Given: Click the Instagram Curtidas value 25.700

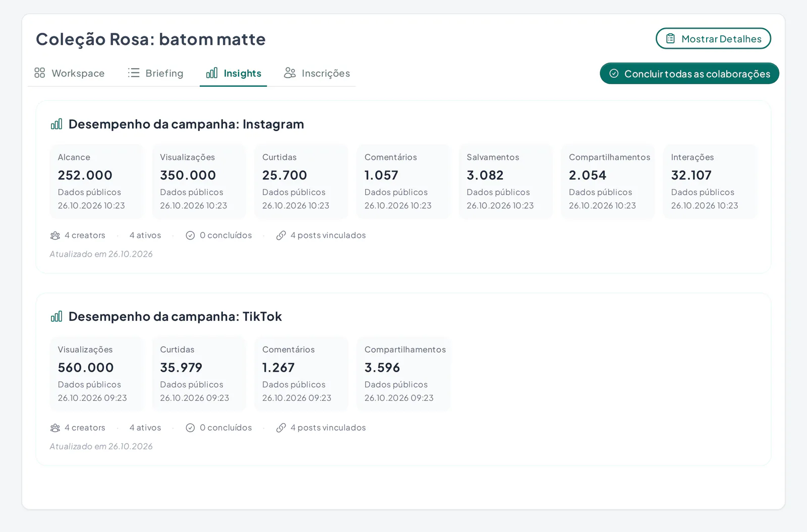Looking at the screenshot, I should pyautogui.click(x=284, y=175).
